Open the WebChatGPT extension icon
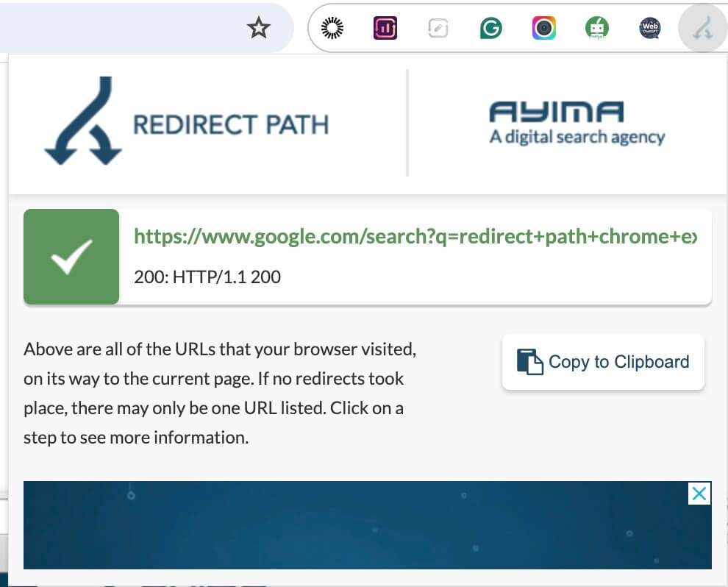The width and height of the screenshot is (728, 587). 650,28
